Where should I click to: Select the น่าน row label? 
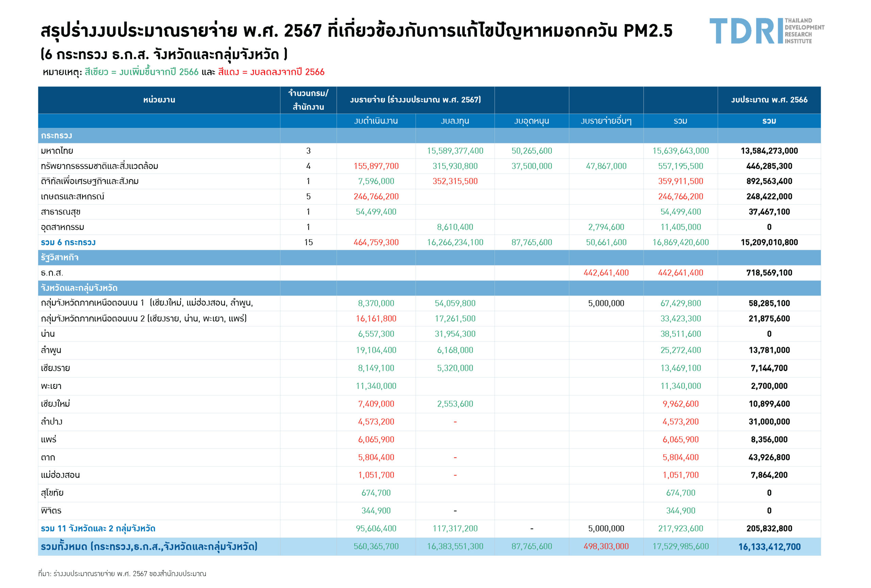[x=48, y=333]
